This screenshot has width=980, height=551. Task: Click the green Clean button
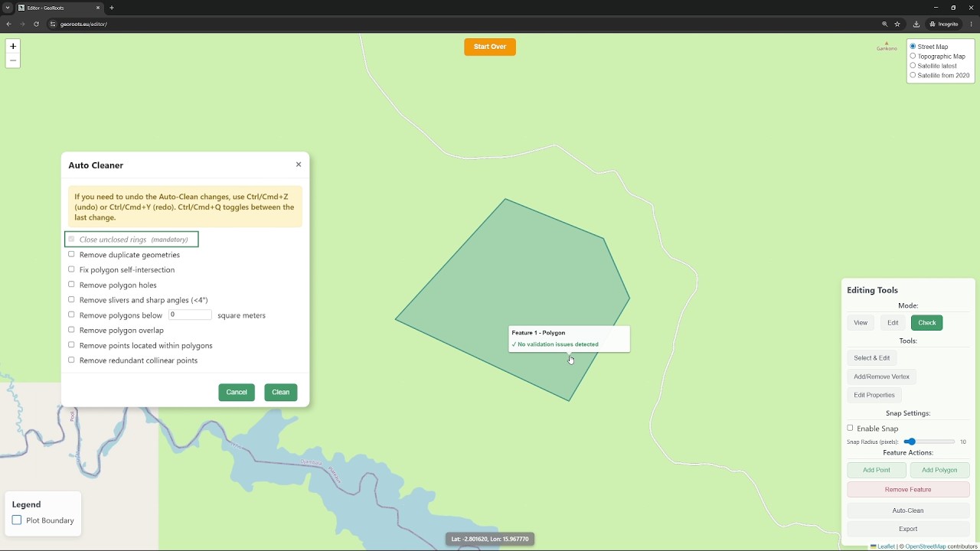[x=281, y=392]
